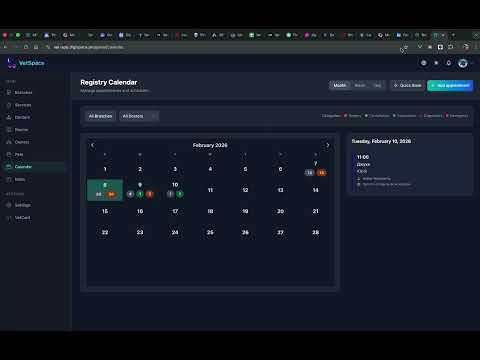Click the Quick Book button
This screenshot has width=480, height=360.
point(408,85)
